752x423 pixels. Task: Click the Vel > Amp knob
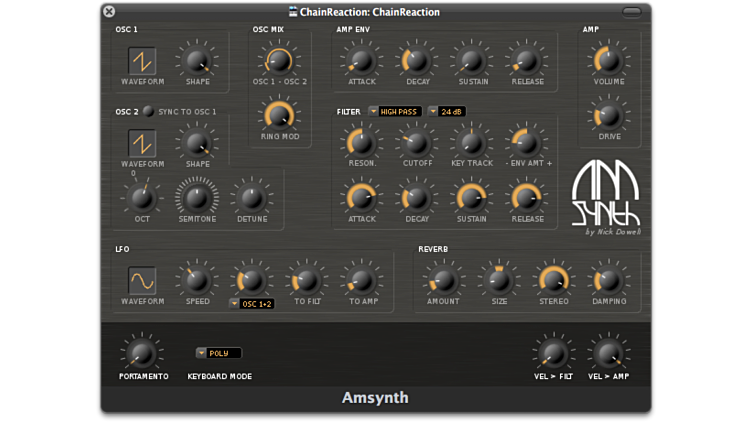click(608, 353)
